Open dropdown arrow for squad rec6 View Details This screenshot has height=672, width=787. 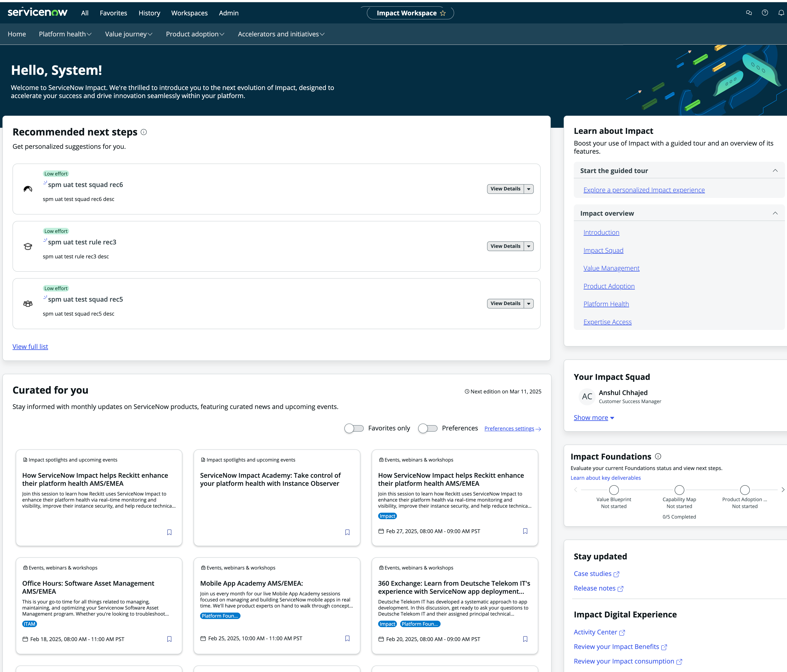click(x=529, y=189)
